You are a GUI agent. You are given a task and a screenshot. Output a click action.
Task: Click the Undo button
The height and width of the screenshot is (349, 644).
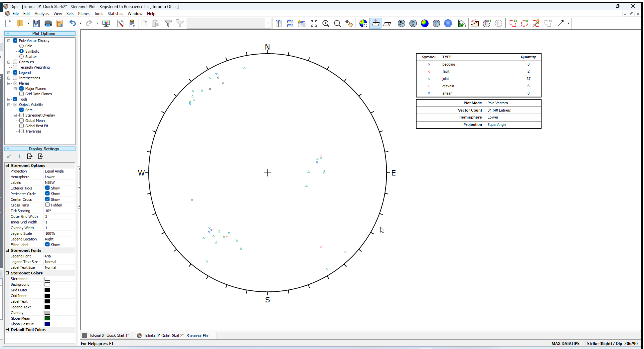73,23
